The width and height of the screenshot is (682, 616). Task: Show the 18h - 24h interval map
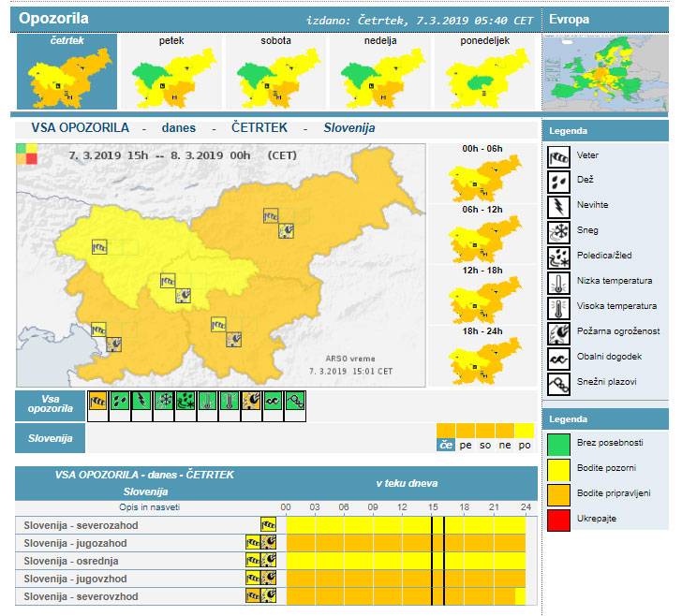click(x=482, y=357)
